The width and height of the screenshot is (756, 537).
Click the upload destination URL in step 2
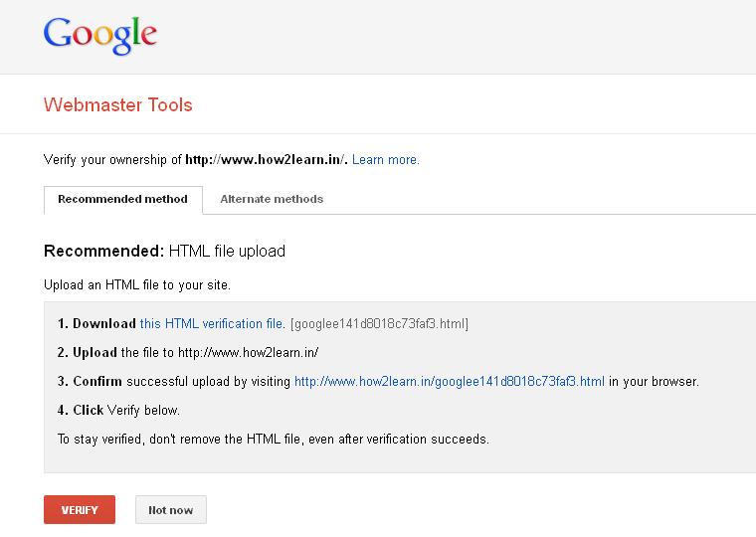pos(249,352)
